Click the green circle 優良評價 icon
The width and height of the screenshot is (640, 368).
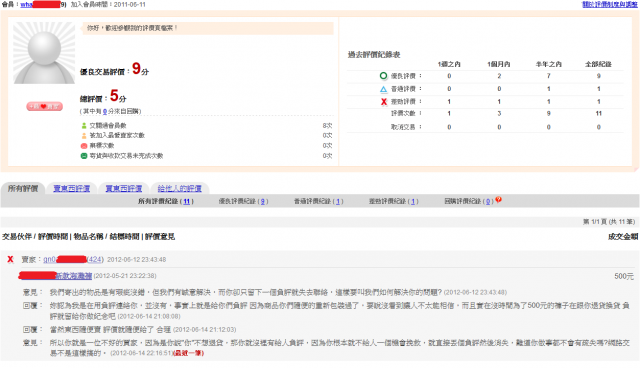tap(383, 75)
